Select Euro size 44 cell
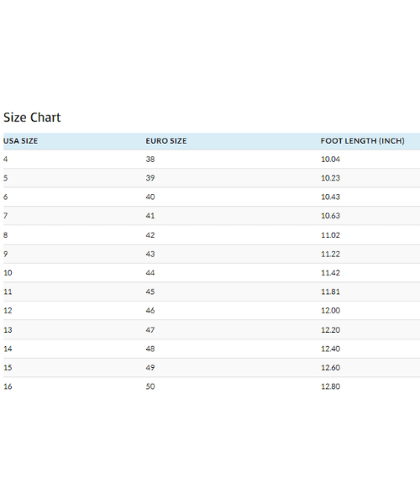The height and width of the screenshot is (504, 420). (x=150, y=273)
